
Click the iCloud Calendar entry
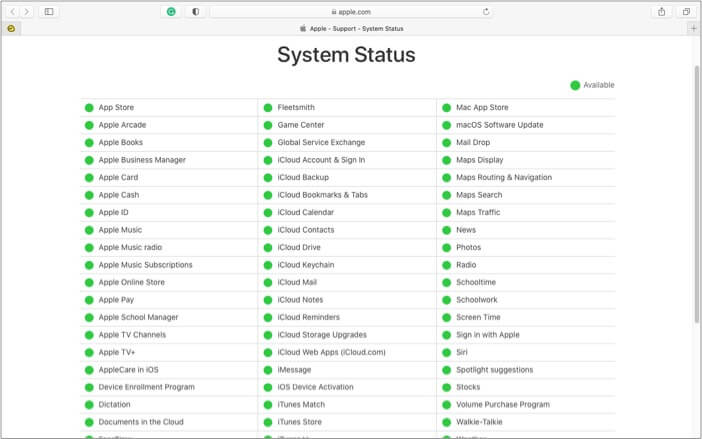[305, 212]
